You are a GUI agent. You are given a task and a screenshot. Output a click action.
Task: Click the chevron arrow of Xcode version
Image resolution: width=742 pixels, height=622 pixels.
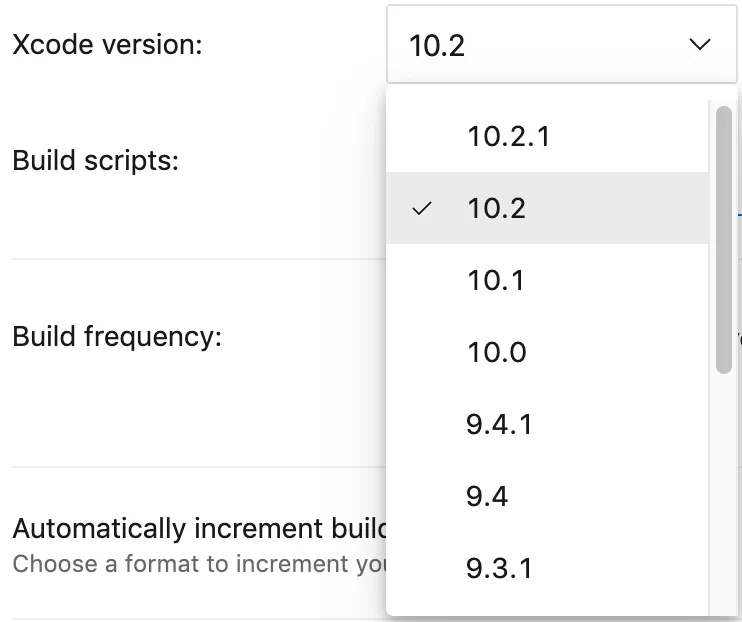tap(699, 45)
